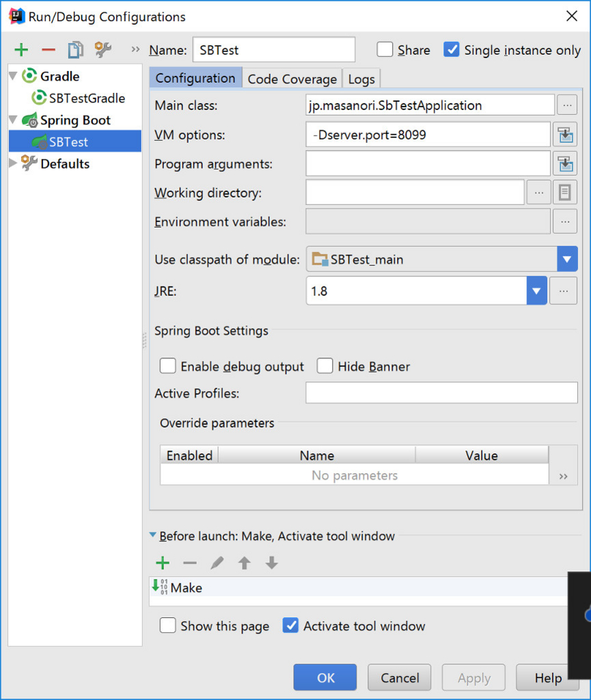Enable Show this page
Screen dimensions: 591x700
click(167, 625)
